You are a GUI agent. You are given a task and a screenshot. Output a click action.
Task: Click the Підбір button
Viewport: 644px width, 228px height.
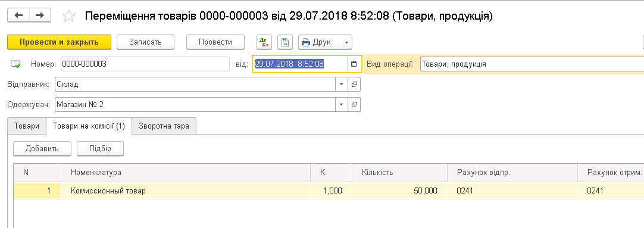100,148
